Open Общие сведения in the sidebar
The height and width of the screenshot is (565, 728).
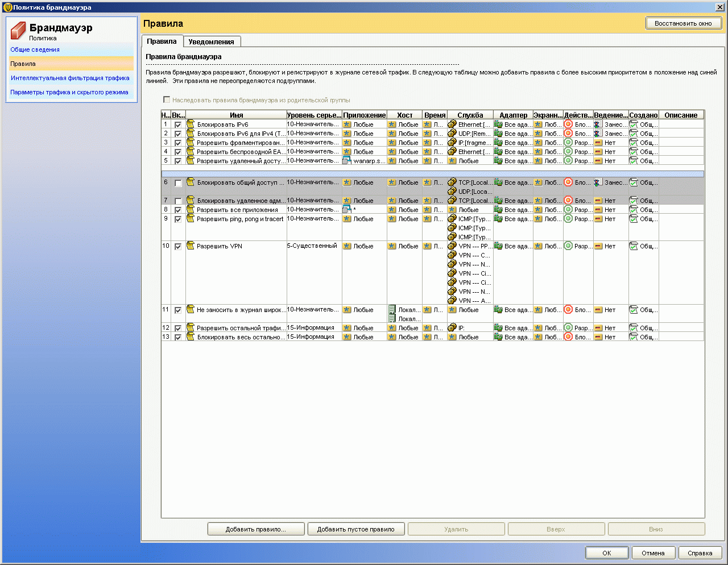pos(35,49)
